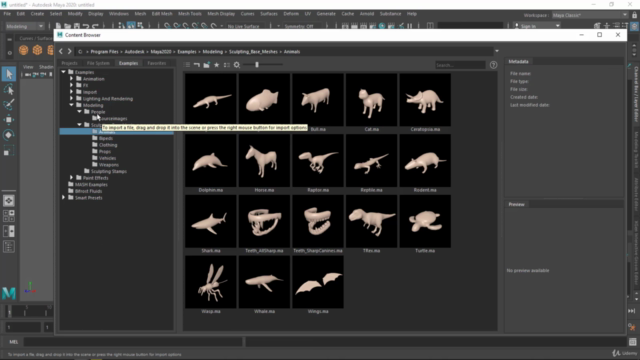Screen dimensions: 640x360
Task: Open the Script Editor icon in the Maya window
Action: point(633,342)
